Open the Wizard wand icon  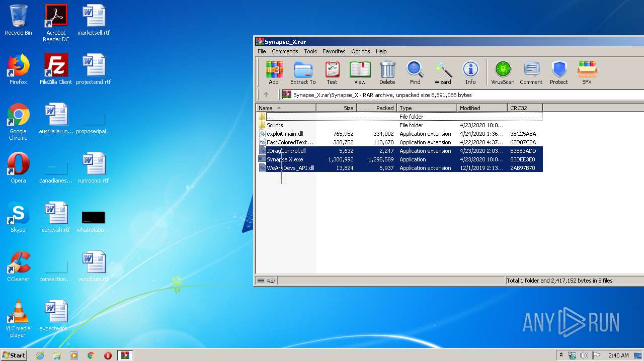443,73
